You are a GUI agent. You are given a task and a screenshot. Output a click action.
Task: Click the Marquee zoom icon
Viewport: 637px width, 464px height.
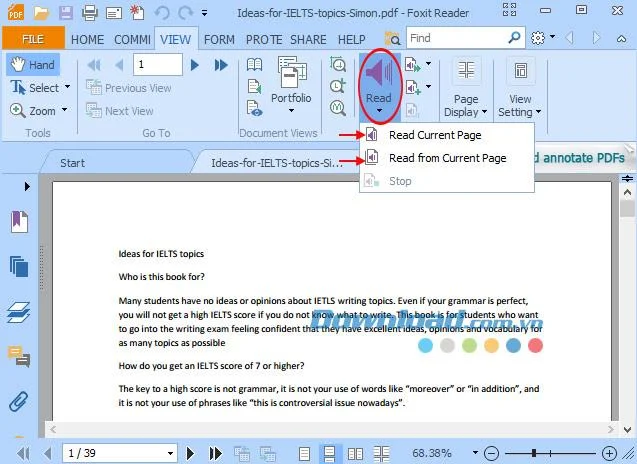click(338, 64)
